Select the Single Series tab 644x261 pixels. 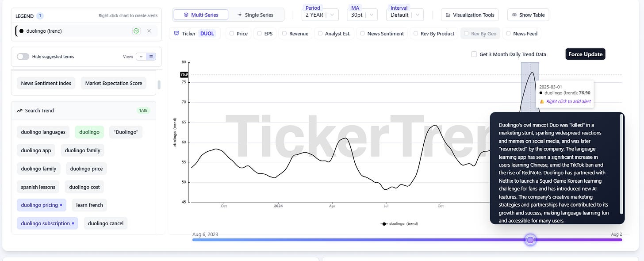256,15
